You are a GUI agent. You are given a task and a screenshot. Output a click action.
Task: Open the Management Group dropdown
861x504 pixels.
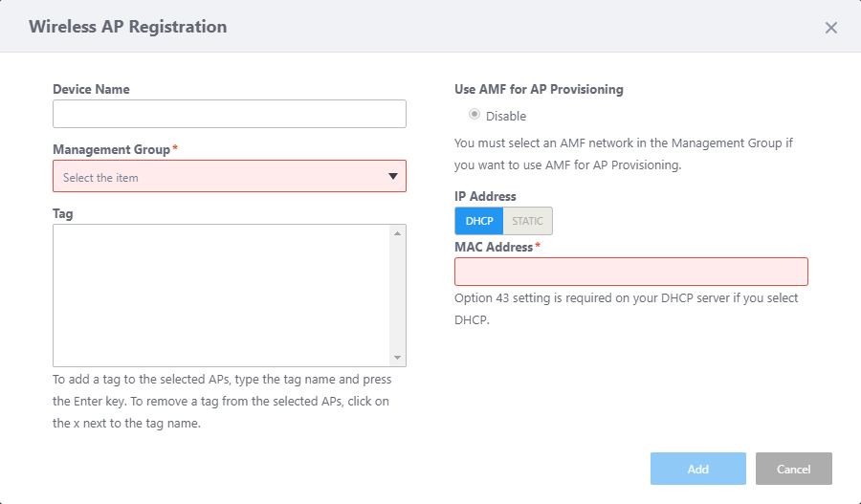220,177
